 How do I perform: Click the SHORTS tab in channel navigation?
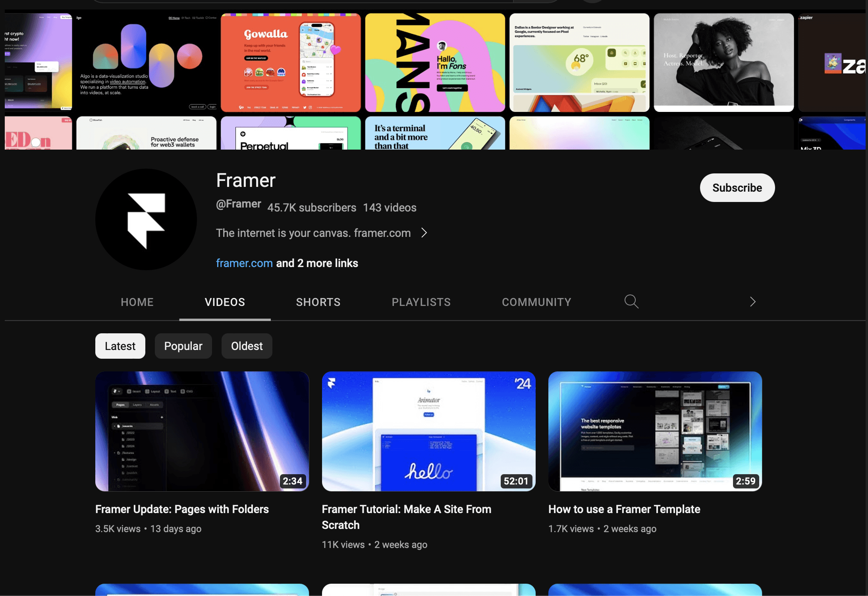[318, 302]
